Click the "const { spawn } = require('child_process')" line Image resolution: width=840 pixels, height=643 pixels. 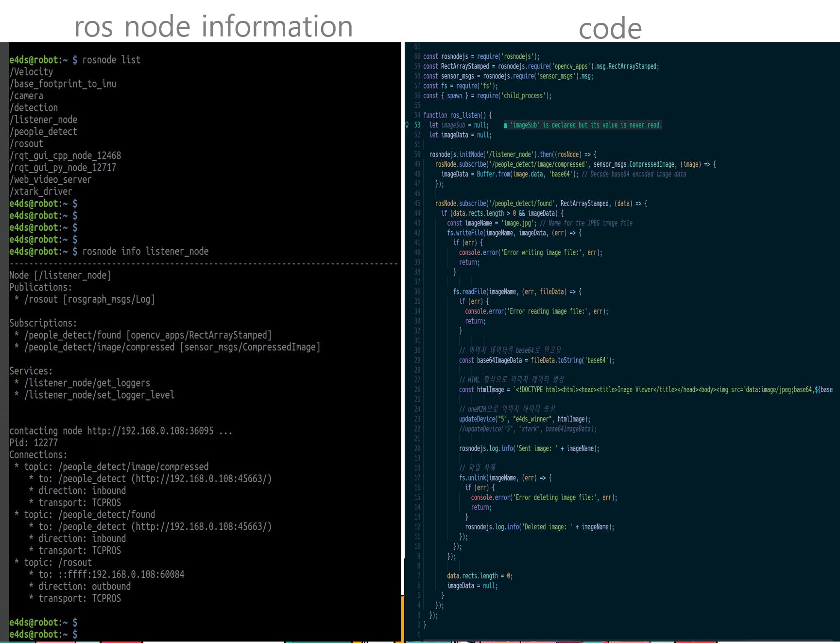coord(487,96)
